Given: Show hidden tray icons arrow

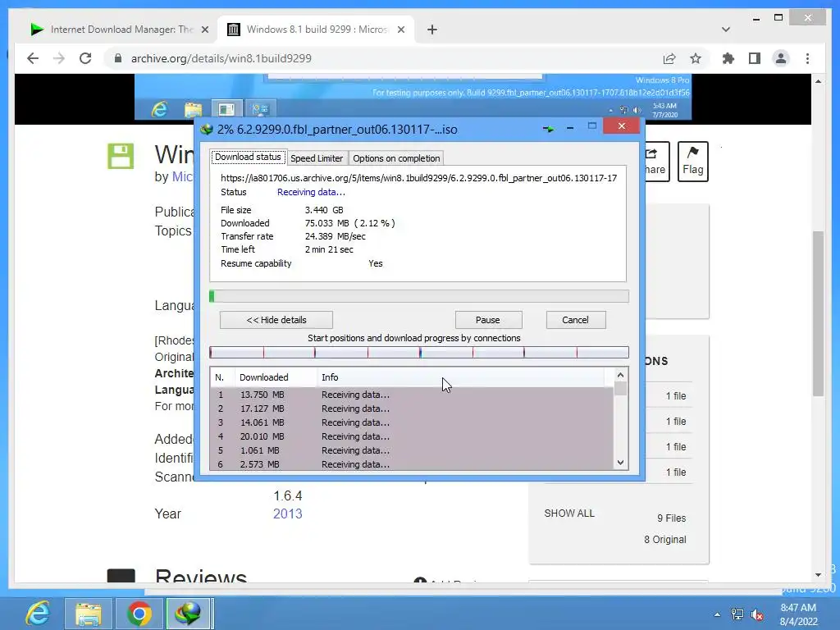Looking at the screenshot, I should pos(717,614).
